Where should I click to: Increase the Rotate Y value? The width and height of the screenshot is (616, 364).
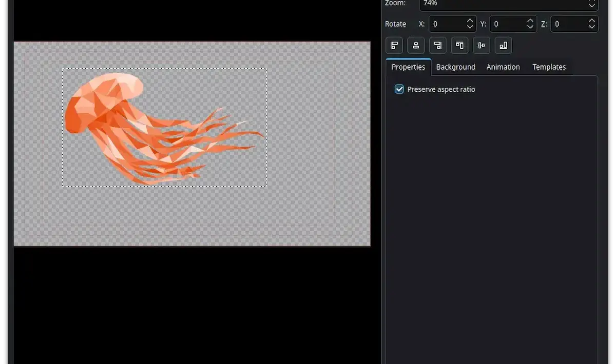[x=531, y=21]
